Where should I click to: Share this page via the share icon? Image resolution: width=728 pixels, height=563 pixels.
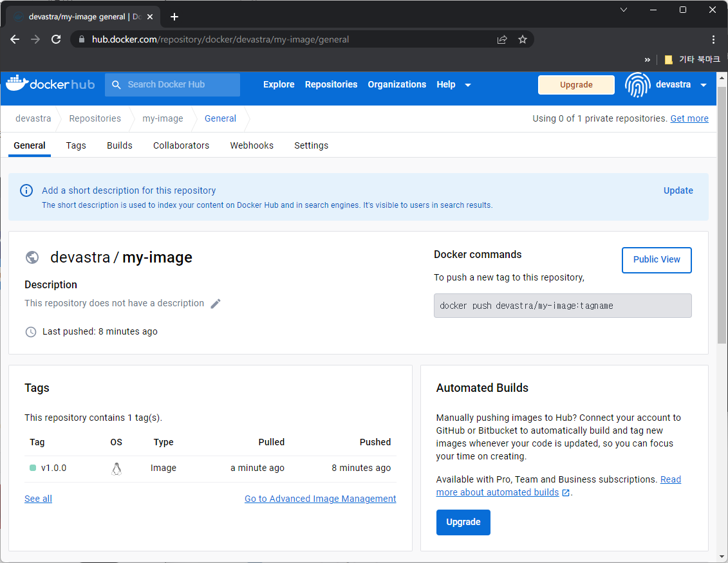click(502, 39)
